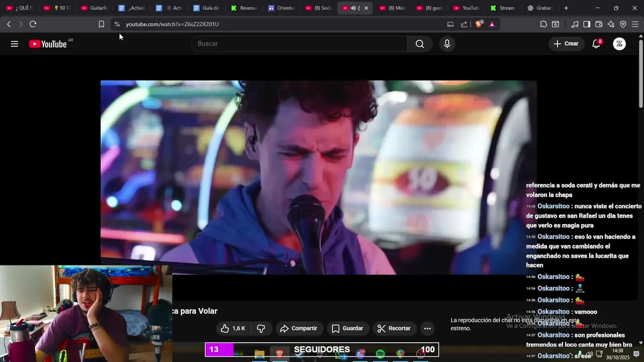Switch to the '(8) Soda' tab
Screen dimensions: 644x362
(x=318, y=8)
